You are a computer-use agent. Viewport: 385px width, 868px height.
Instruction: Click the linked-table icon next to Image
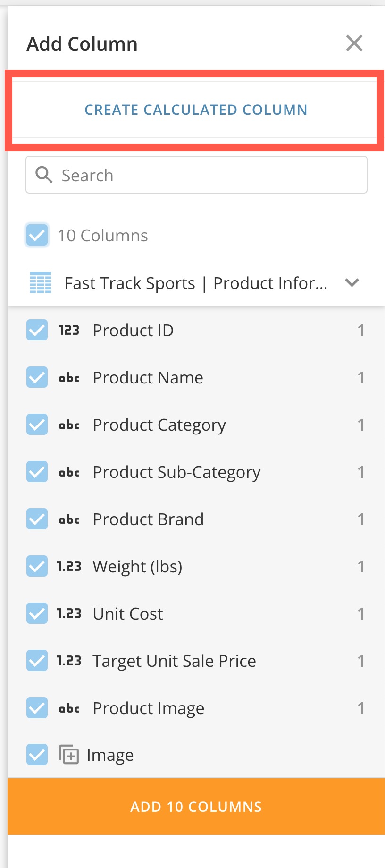[69, 754]
